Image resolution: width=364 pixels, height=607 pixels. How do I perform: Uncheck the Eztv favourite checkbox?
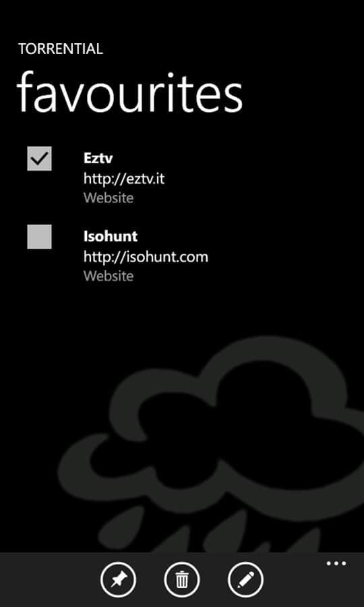pyautogui.click(x=39, y=158)
